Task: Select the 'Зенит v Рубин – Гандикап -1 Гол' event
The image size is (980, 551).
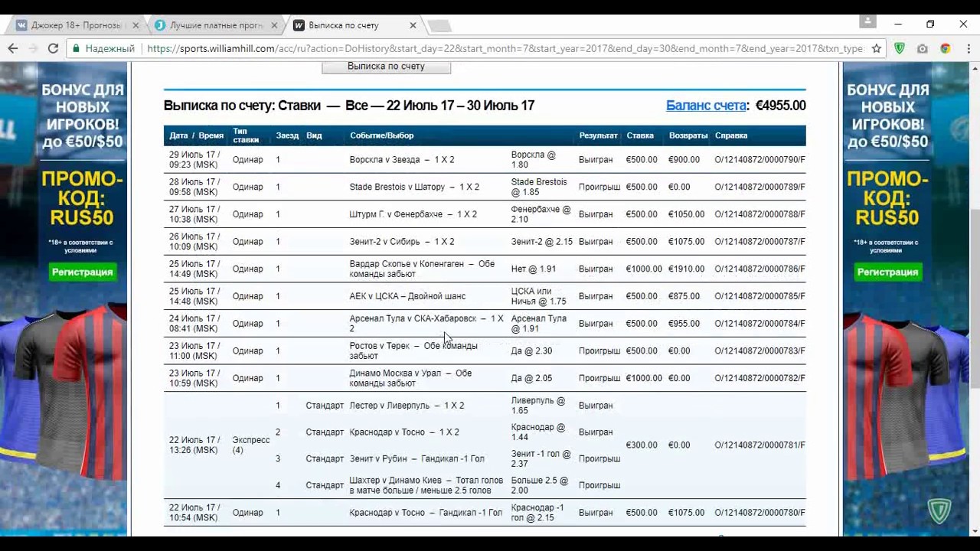Action: (x=416, y=459)
